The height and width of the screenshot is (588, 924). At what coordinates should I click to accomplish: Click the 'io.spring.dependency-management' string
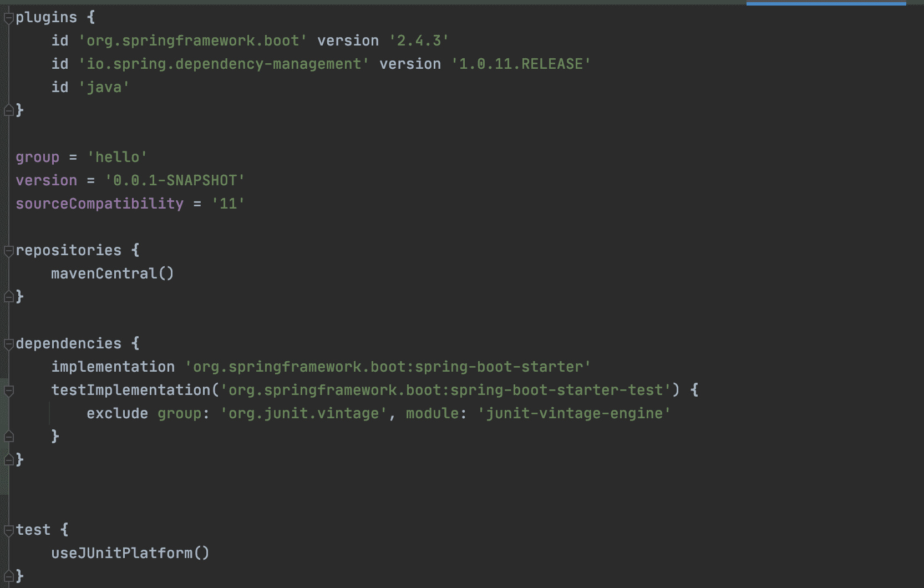[x=224, y=64]
